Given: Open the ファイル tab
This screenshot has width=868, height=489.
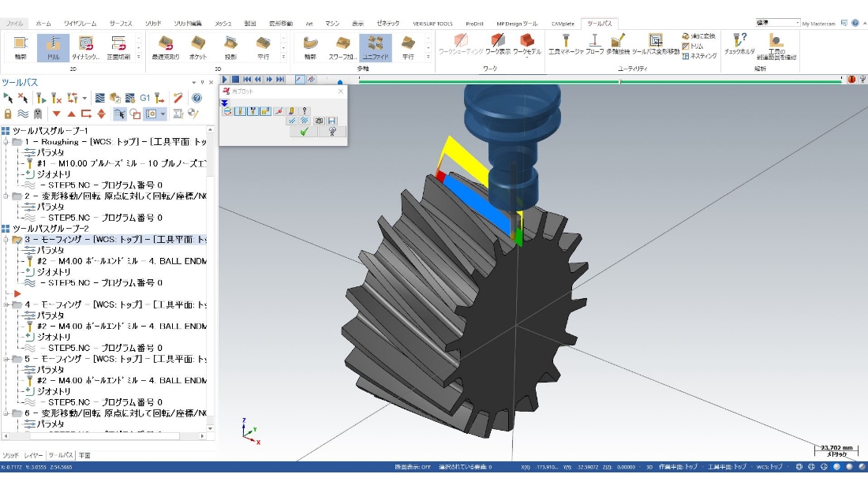Looking at the screenshot, I should tap(14, 24).
